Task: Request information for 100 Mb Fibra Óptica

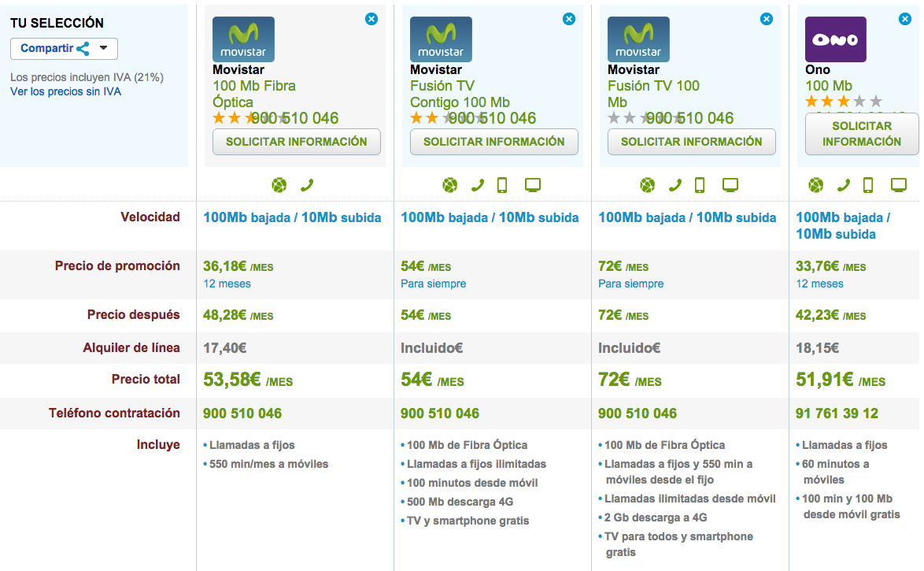Action: coord(297,142)
